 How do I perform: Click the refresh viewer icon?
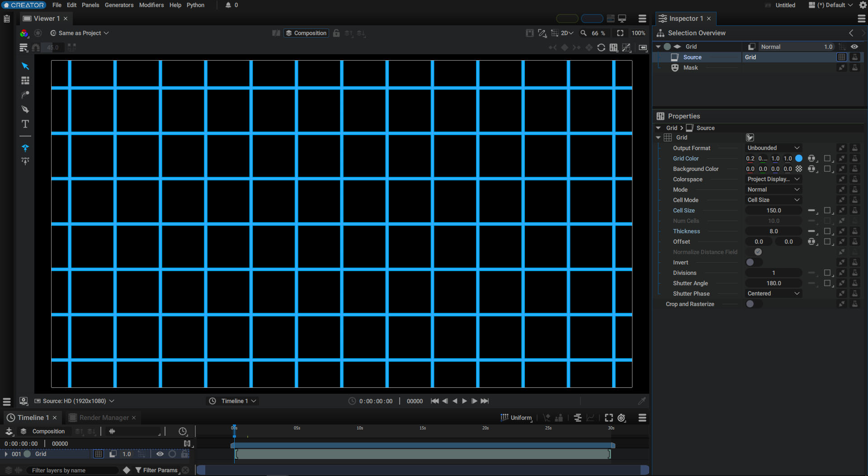tap(601, 47)
